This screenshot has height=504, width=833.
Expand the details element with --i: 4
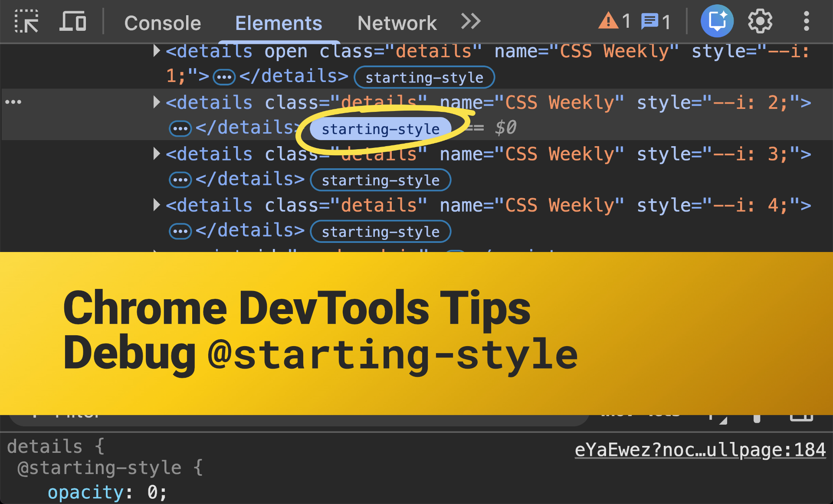tap(156, 205)
